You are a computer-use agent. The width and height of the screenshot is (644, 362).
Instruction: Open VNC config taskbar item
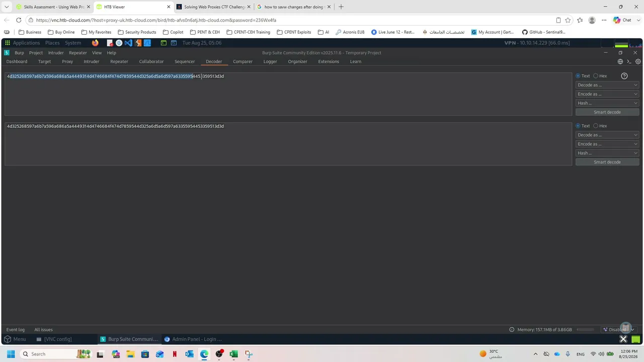coord(54,339)
